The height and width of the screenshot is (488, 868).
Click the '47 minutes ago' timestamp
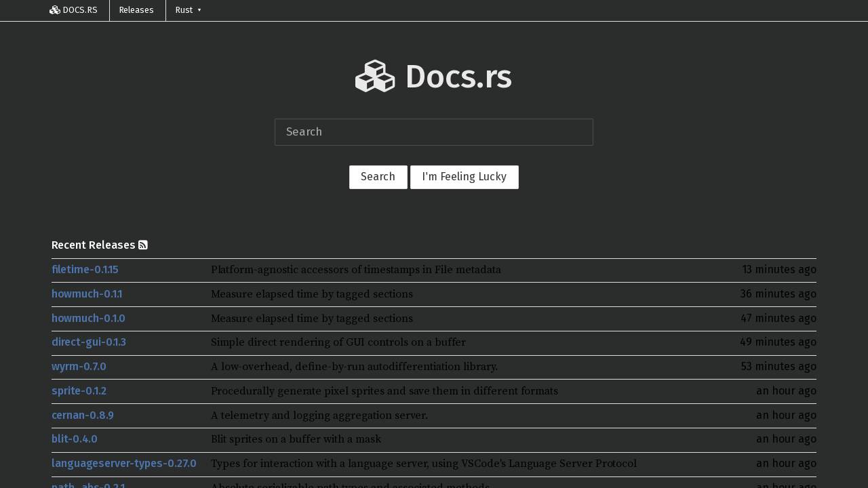point(778,319)
